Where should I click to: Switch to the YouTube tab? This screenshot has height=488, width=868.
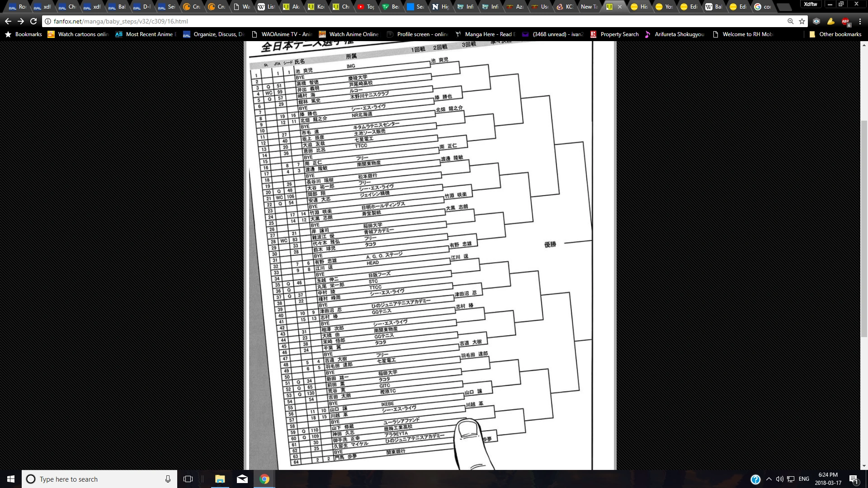tap(365, 7)
